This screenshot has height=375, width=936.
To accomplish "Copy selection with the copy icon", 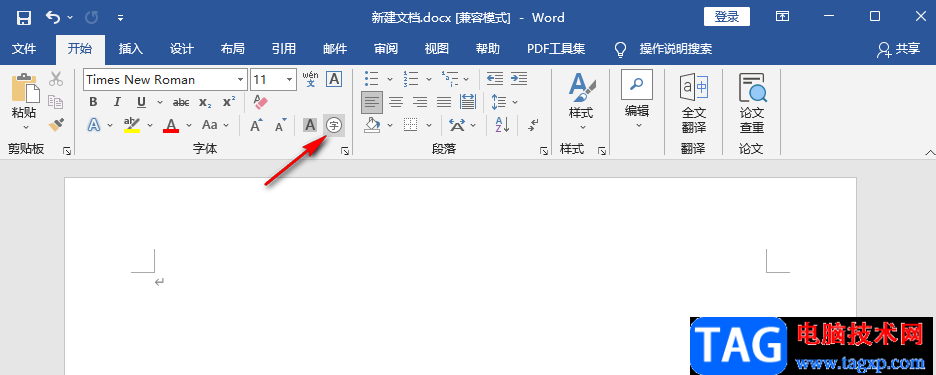I will pos(56,102).
